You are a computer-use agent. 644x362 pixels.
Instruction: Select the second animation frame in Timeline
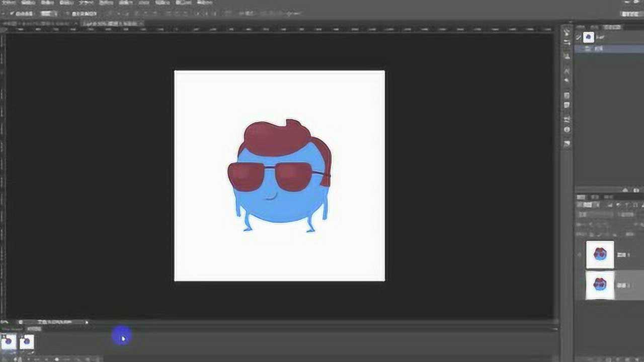[x=27, y=342]
